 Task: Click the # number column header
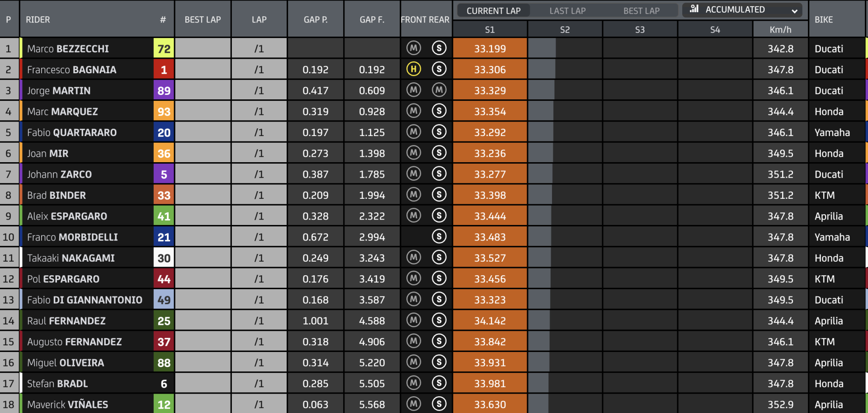coord(163,19)
